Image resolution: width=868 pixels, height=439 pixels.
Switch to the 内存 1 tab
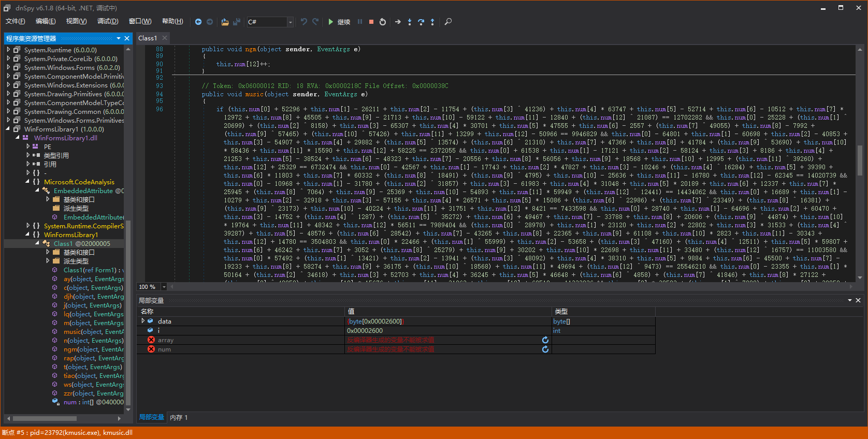[179, 417]
